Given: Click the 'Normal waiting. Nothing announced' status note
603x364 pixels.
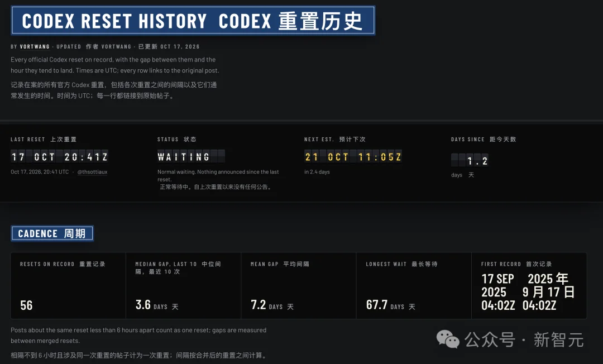Looking at the screenshot, I should (x=218, y=175).
